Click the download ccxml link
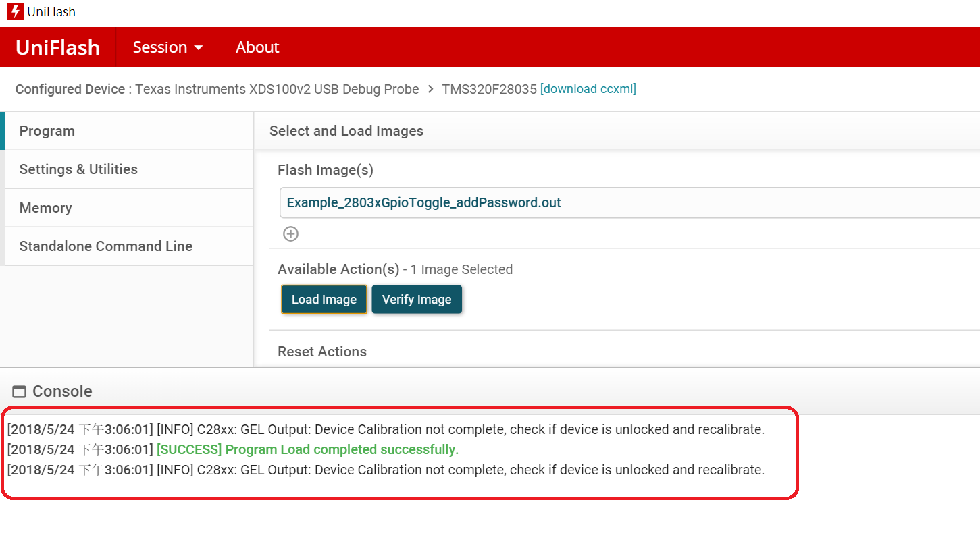Image resolution: width=980 pixels, height=550 pixels. (x=588, y=89)
